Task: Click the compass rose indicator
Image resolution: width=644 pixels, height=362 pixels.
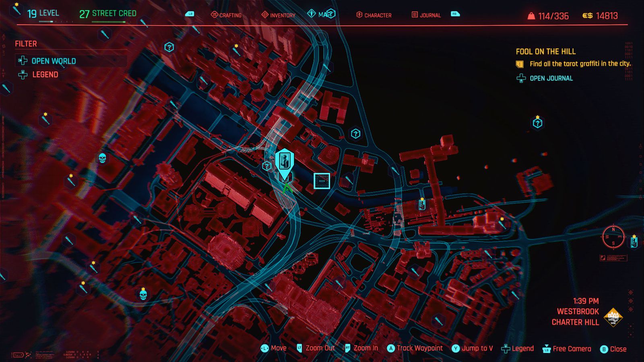Action: (613, 237)
